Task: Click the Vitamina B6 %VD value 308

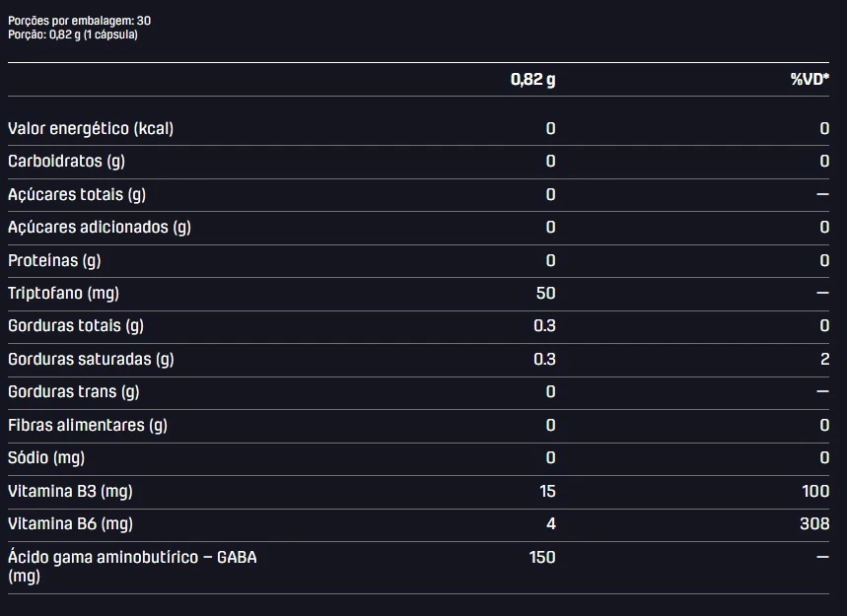Action: (x=814, y=523)
